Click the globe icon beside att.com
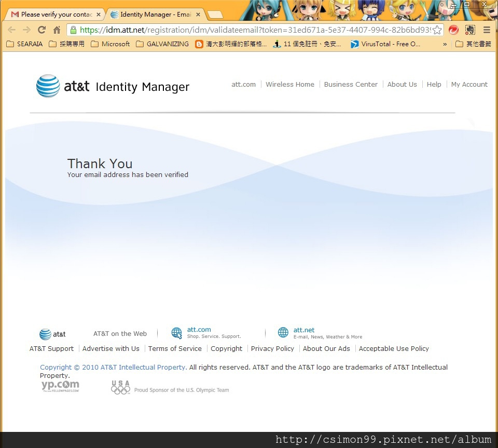Viewport: 498px width, 448px height. point(176,333)
